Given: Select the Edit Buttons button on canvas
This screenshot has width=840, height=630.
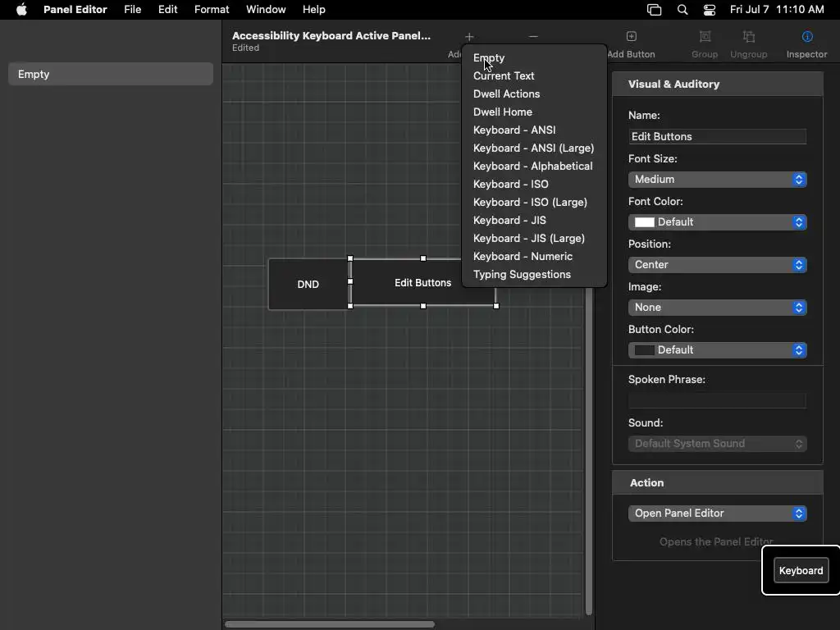Looking at the screenshot, I should pos(422,282).
